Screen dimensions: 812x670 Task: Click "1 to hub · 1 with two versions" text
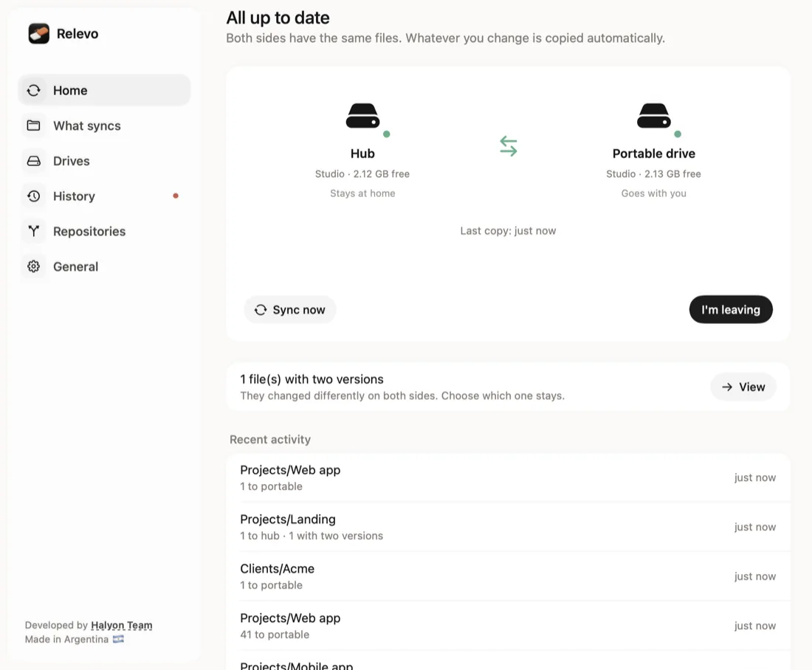[x=312, y=536]
